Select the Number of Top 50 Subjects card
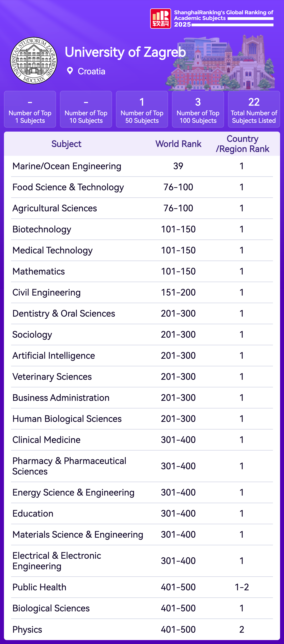 (x=142, y=109)
